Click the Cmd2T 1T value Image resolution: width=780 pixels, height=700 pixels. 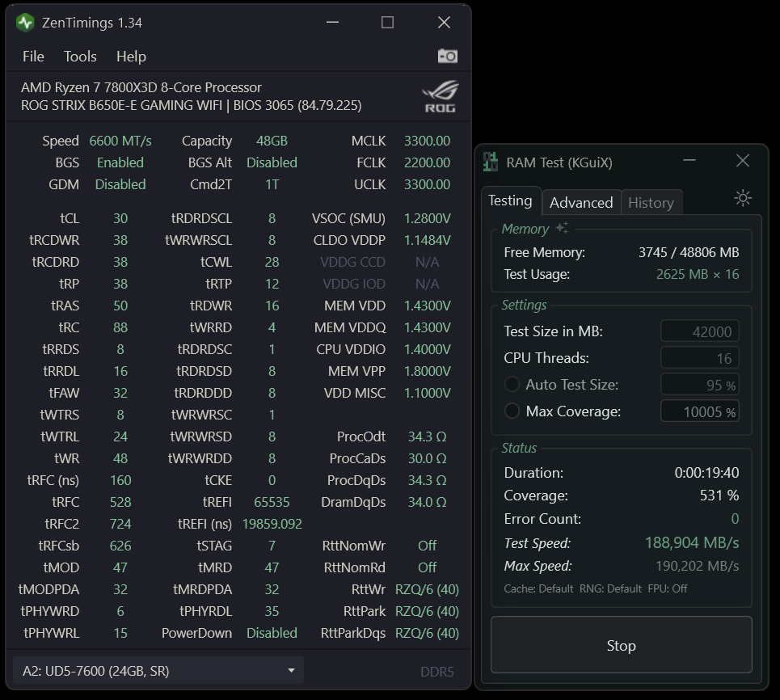(x=272, y=184)
